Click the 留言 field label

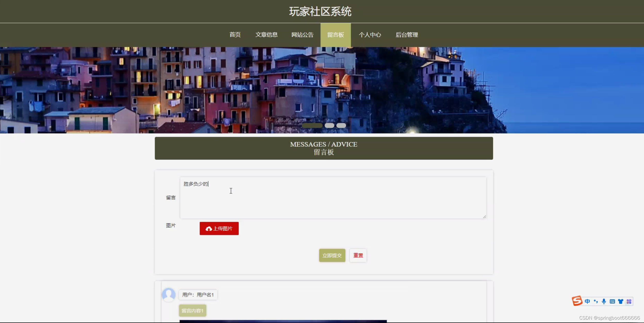click(x=171, y=198)
